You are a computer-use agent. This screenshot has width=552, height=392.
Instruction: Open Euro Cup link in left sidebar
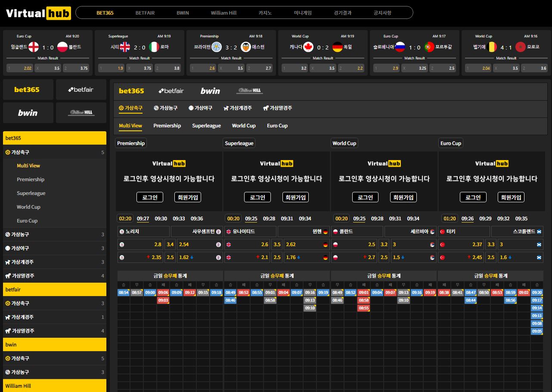point(27,221)
